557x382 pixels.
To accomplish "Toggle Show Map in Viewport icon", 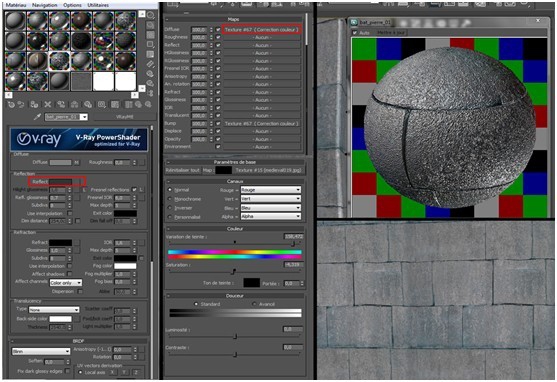I will [x=115, y=104].
